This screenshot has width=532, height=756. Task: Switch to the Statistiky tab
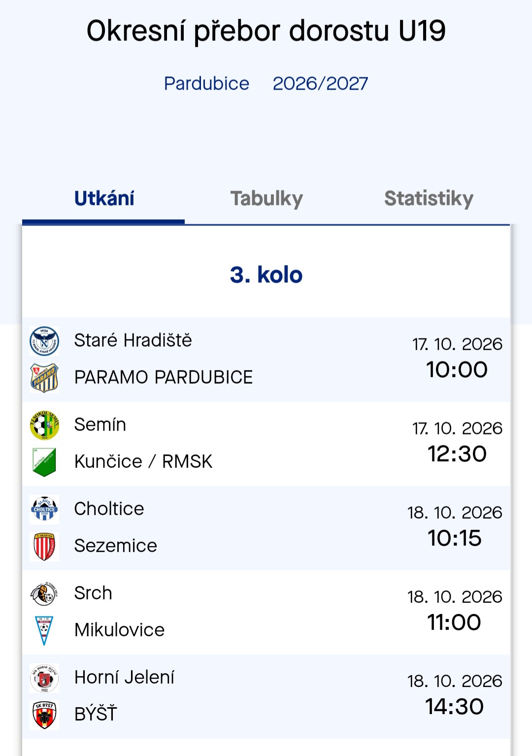click(x=429, y=198)
